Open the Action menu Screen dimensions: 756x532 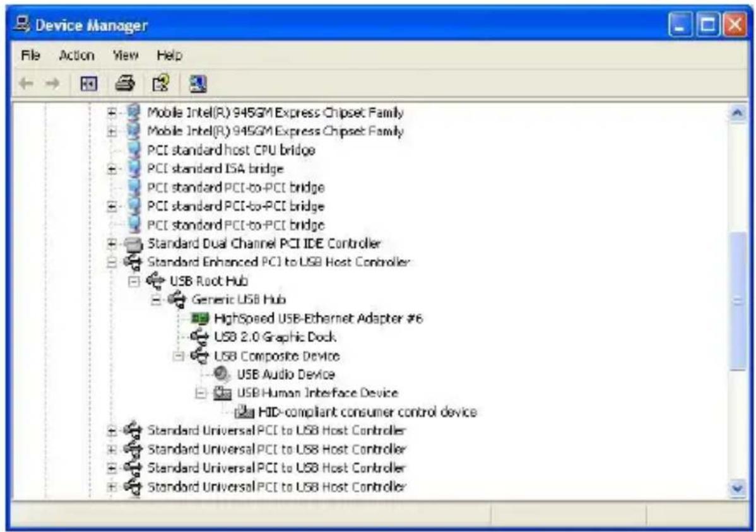[76, 56]
